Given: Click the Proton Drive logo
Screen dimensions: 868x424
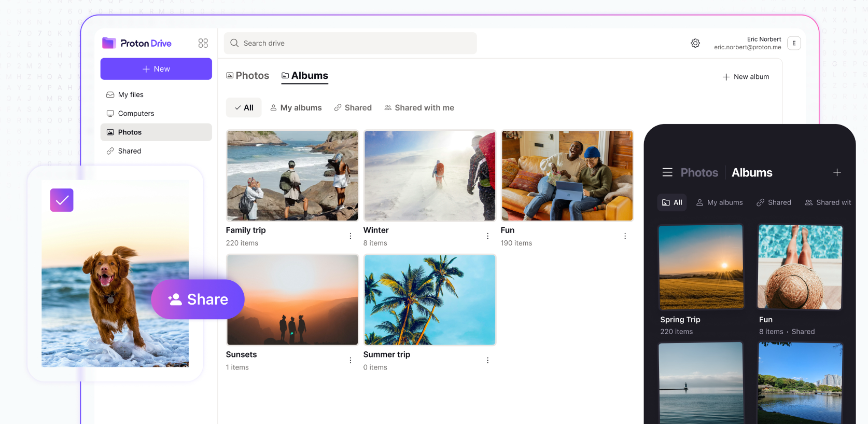Looking at the screenshot, I should pyautogui.click(x=137, y=43).
